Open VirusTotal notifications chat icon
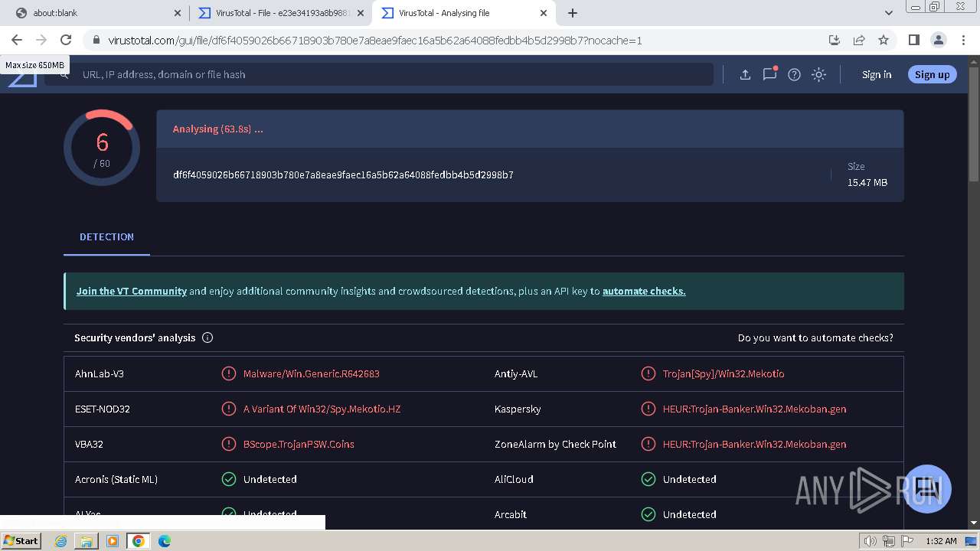The height and width of the screenshot is (551, 980). point(769,74)
